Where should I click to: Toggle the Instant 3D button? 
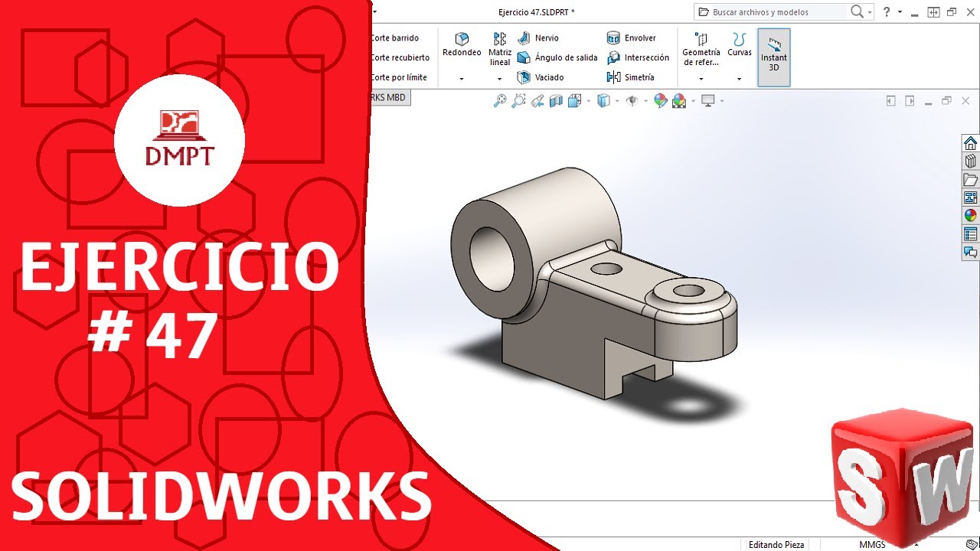coord(774,57)
